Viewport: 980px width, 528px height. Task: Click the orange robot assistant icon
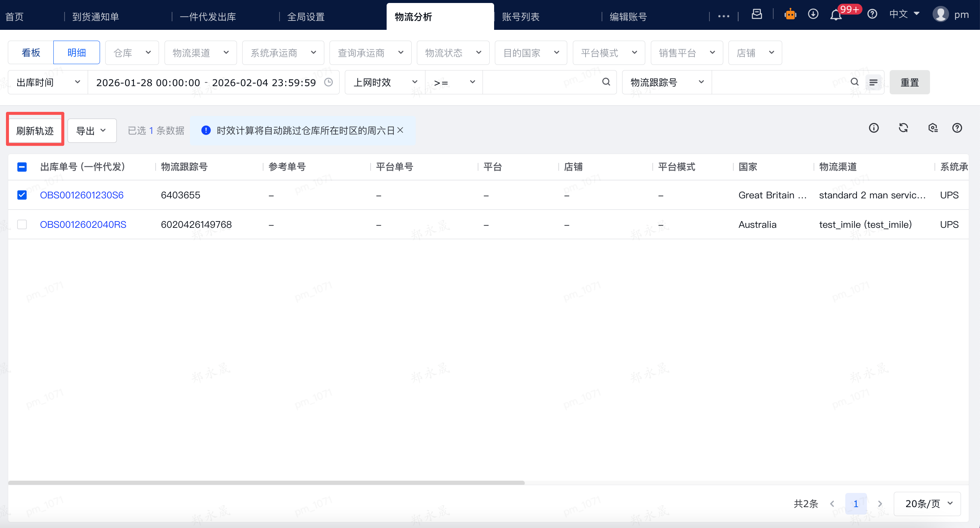790,15
